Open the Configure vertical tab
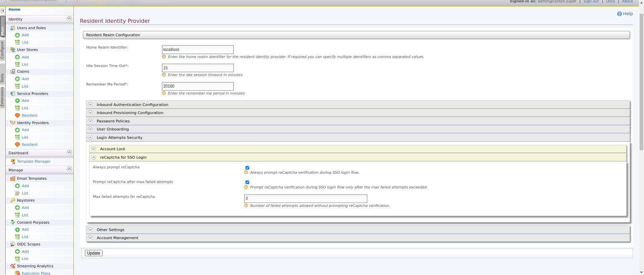644x275 pixels. click(2, 50)
